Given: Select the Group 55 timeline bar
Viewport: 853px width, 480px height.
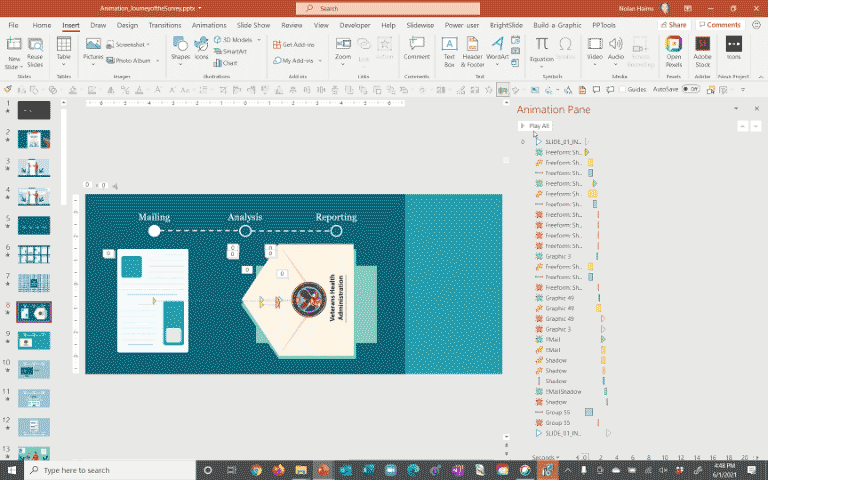Looking at the screenshot, I should pos(589,412).
